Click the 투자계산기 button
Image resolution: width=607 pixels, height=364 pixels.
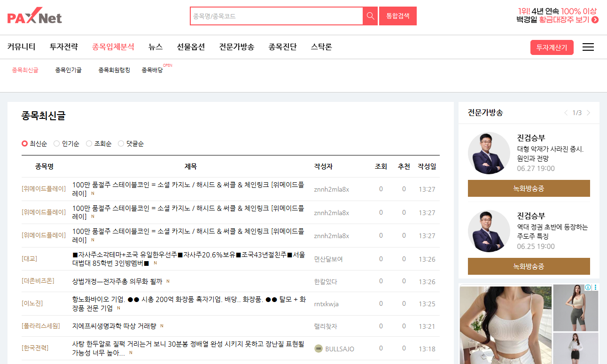pyautogui.click(x=552, y=47)
